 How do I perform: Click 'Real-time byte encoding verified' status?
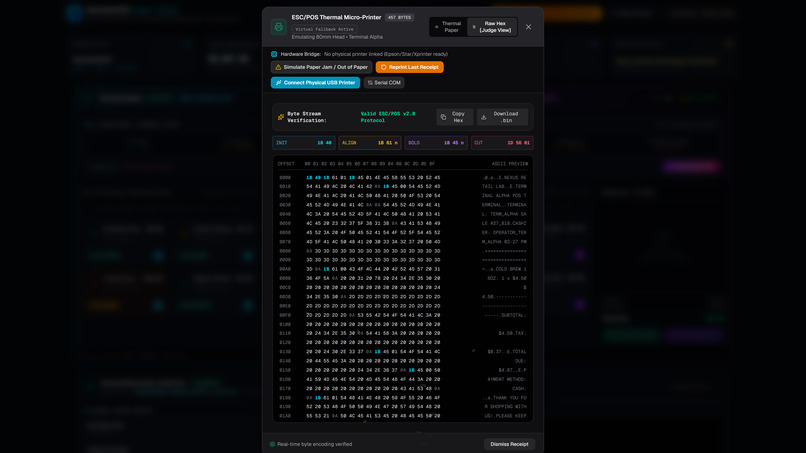315,444
